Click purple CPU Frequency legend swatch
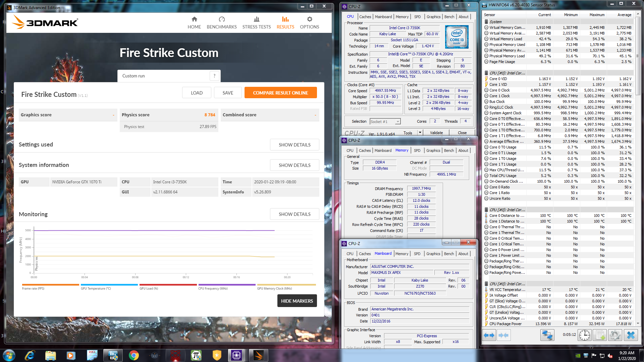This screenshot has height=362, width=644. [227, 285]
